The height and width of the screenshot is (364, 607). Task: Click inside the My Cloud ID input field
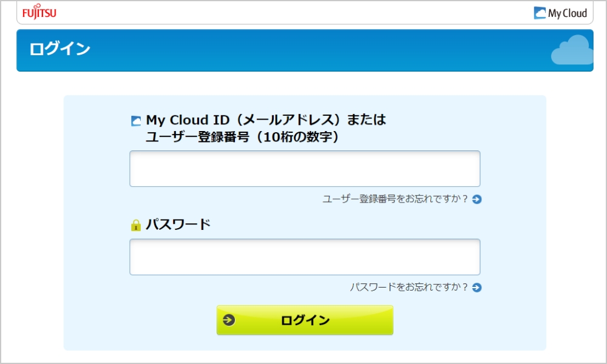tap(303, 168)
